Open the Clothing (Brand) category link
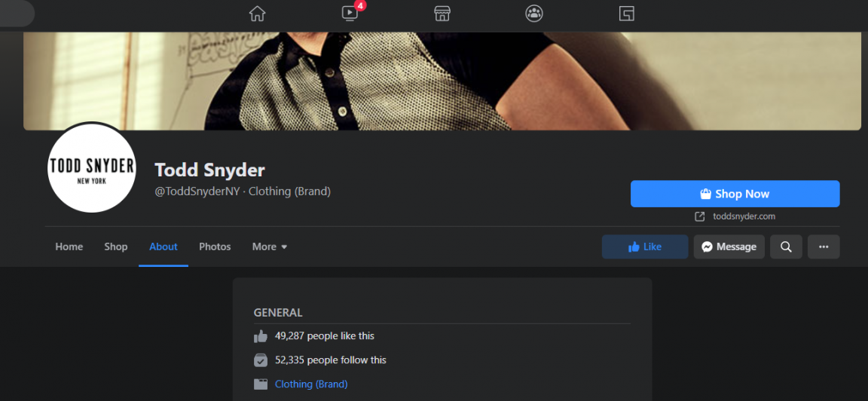 (311, 384)
